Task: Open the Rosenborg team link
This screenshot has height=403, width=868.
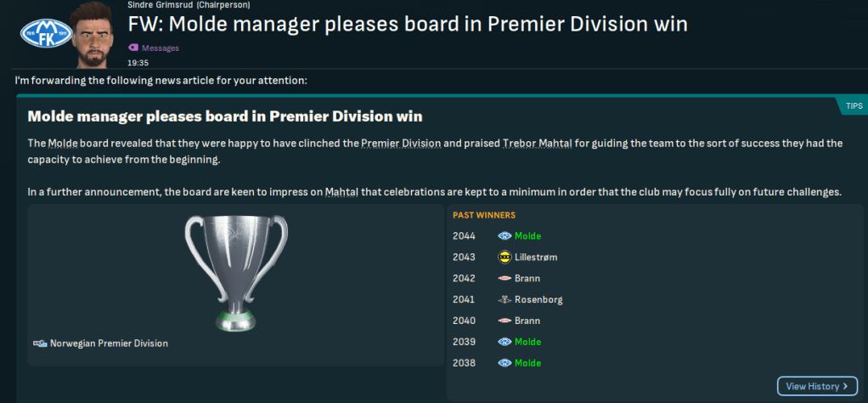Action: point(538,299)
